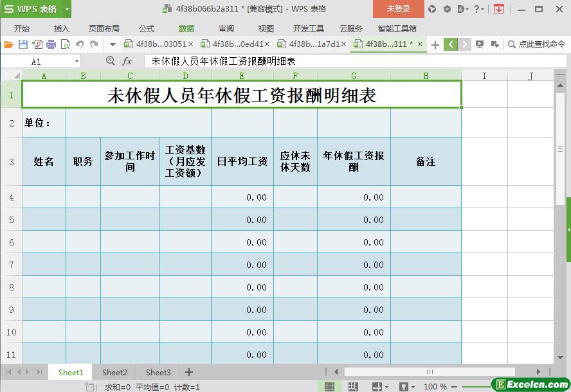Click the Print Preview icon
The image size is (571, 392).
pos(65,44)
